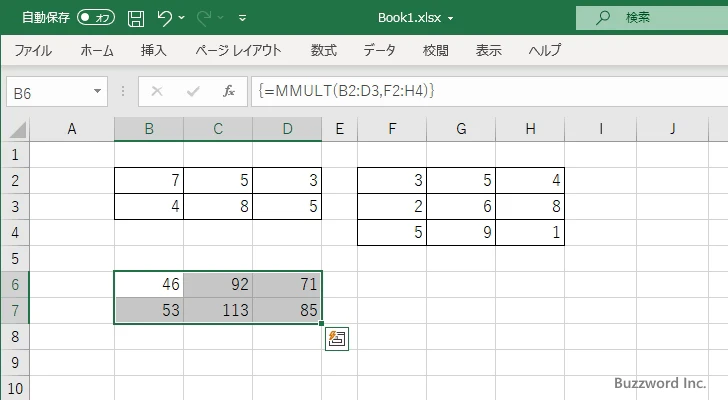Expand the Undo history dropdown arrow
Image resolution: width=728 pixels, height=400 pixels.
tap(182, 18)
